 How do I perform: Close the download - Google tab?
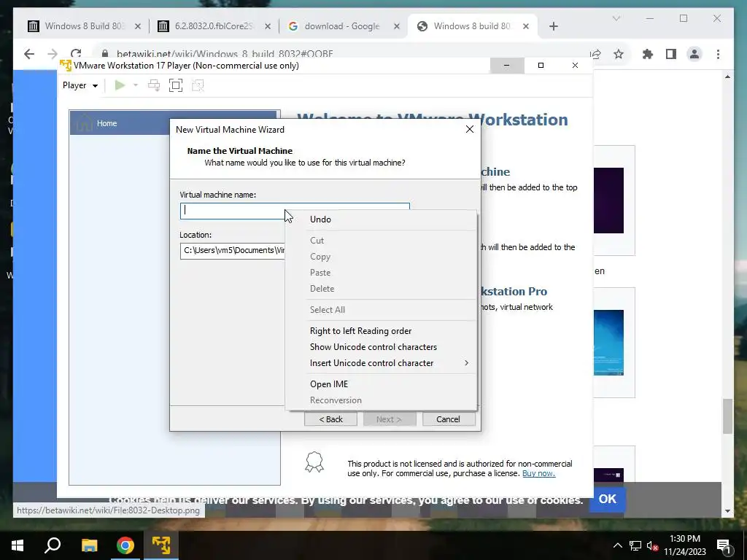396,26
